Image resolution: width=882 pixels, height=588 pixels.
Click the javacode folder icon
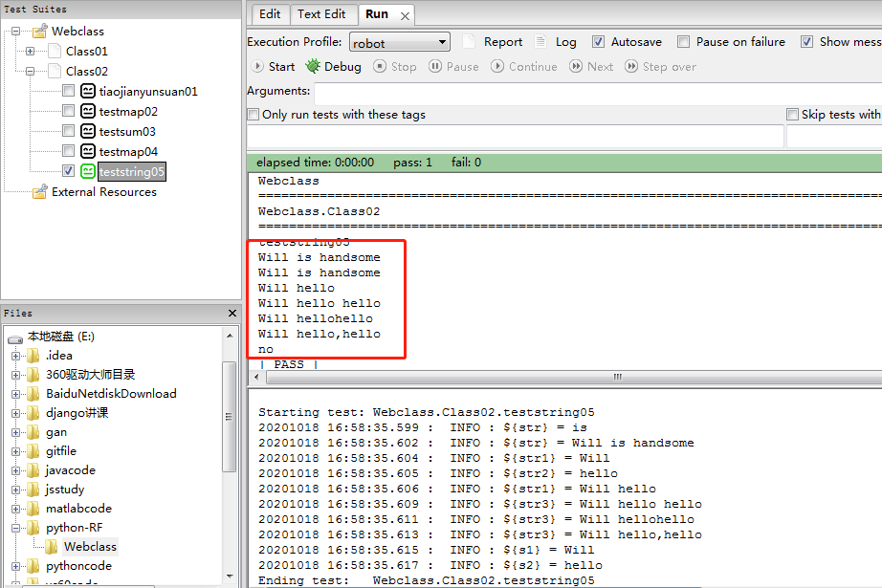click(x=33, y=470)
